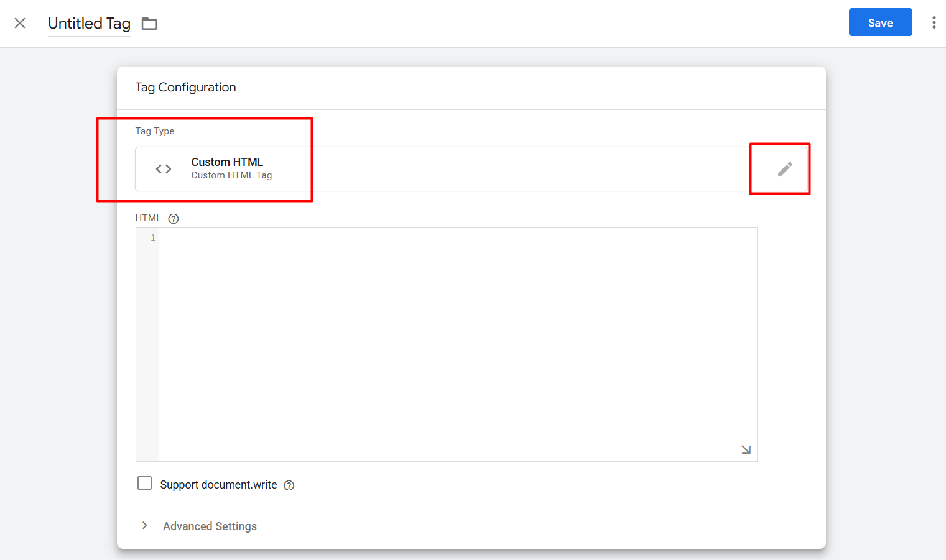Click the folder icon beside Untitled Tag
Screen dimensions: 946x560
pos(149,24)
